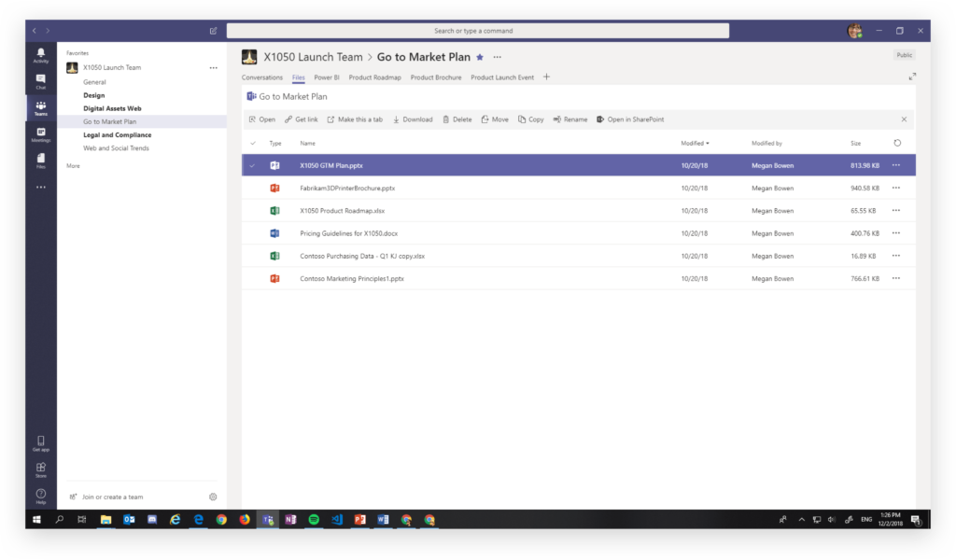Click the new chat compose icon

click(214, 31)
